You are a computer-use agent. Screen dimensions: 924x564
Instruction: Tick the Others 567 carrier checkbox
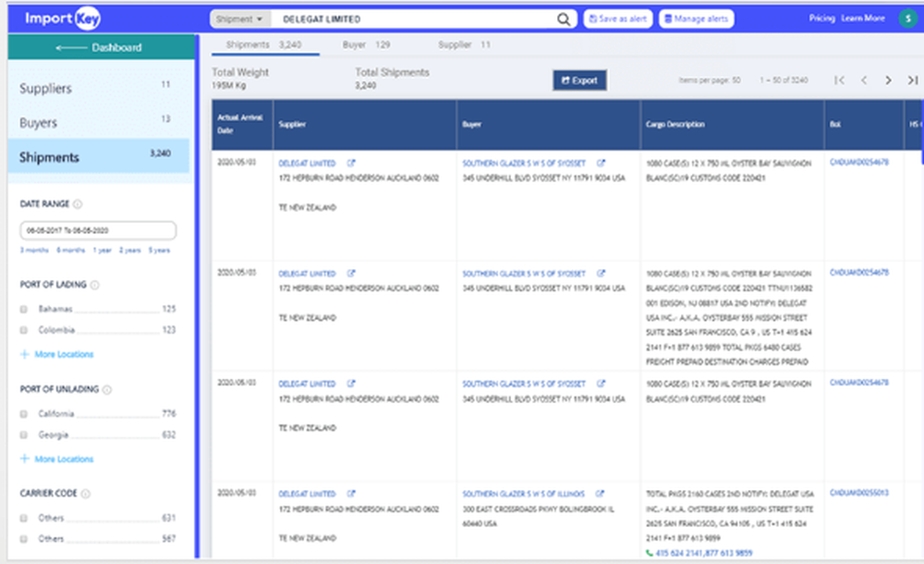tap(24, 539)
